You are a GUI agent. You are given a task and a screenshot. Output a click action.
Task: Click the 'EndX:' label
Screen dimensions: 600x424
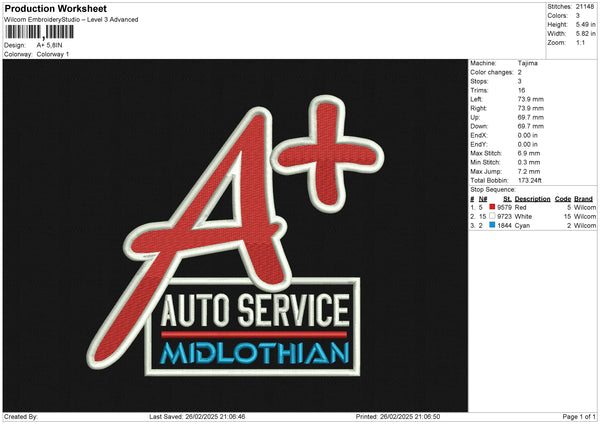coord(479,135)
